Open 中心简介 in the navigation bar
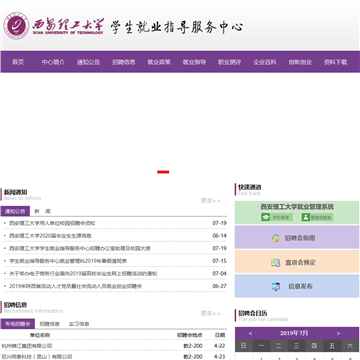360x360 pixels. click(x=53, y=62)
